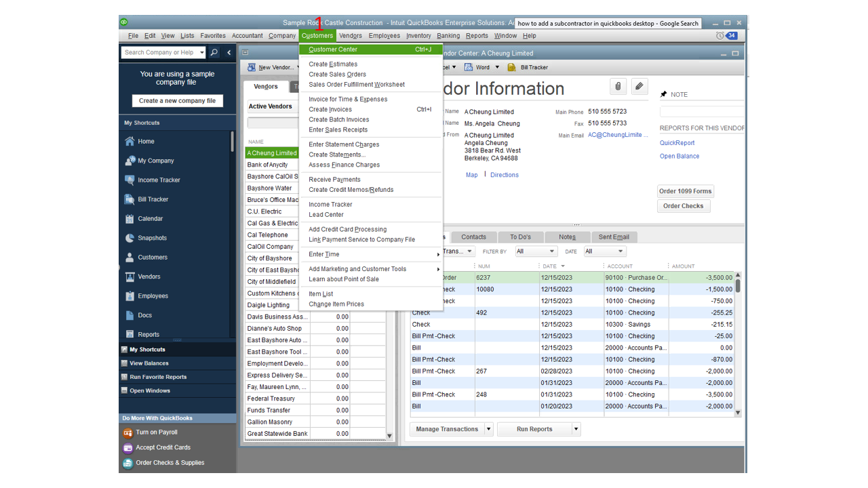Expand the Manage Transactions dropdown arrow

tap(488, 429)
